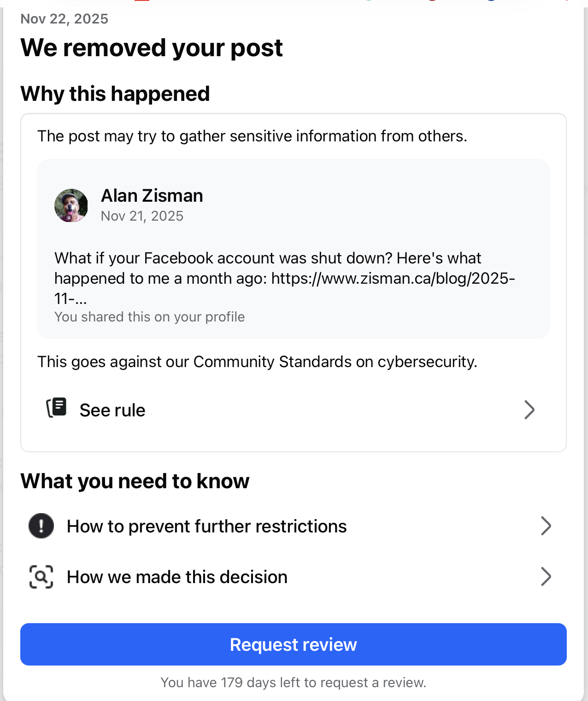
Task: Select Alan Zisman's name
Action: point(152,195)
